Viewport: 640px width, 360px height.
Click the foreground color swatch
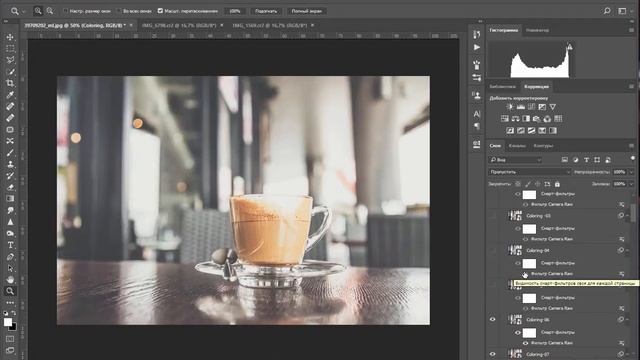[x=8, y=322]
